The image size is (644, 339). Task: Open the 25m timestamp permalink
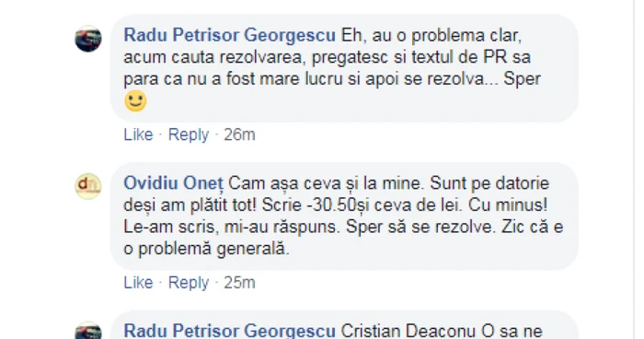[239, 283]
